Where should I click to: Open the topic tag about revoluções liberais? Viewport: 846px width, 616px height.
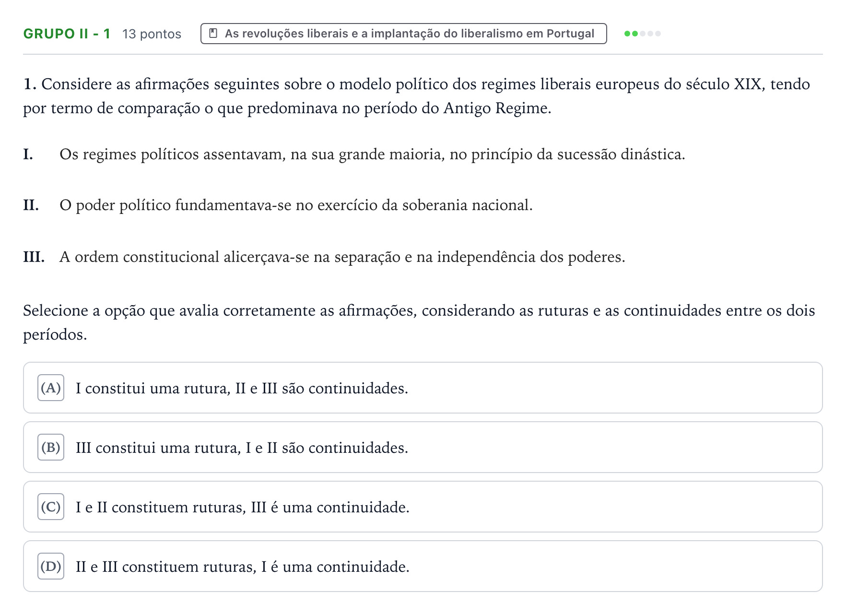[x=403, y=34]
